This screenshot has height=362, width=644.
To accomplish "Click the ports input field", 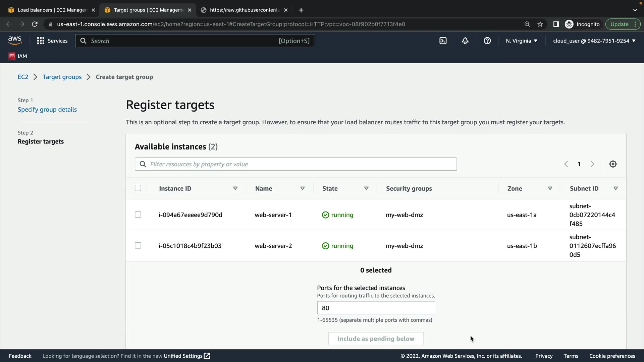I will [376, 308].
